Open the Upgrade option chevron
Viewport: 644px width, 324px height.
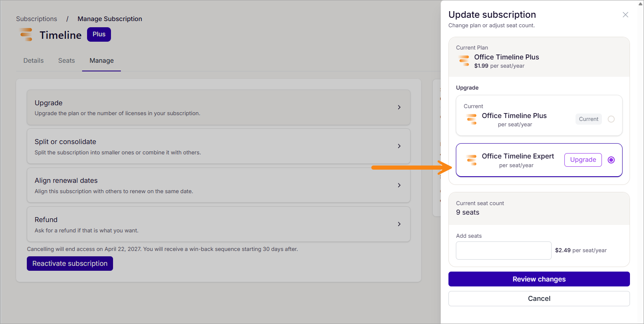click(399, 107)
